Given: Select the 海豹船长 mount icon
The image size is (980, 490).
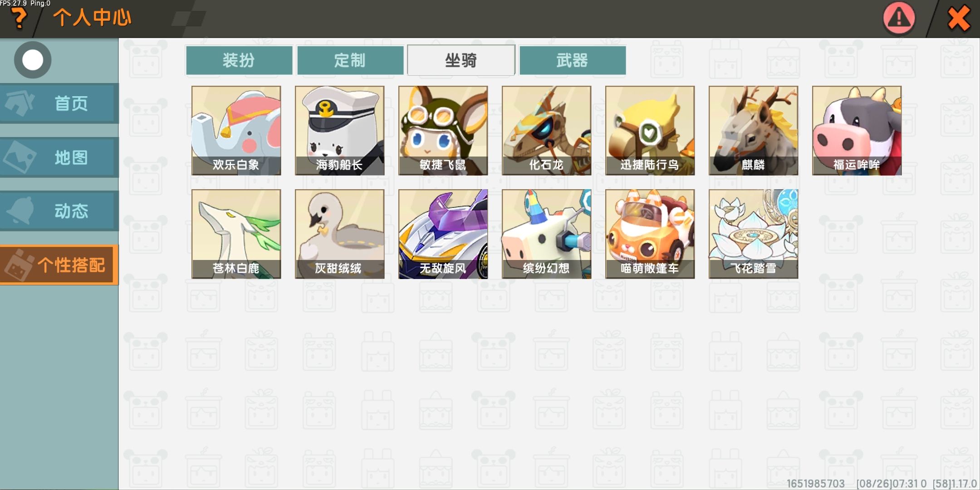Looking at the screenshot, I should 340,131.
